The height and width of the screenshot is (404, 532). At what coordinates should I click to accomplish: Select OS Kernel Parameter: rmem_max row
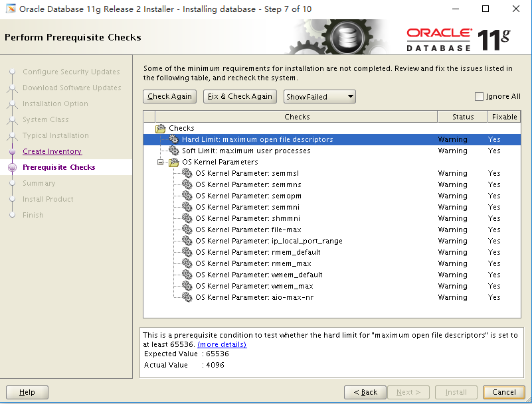pyautogui.click(x=332, y=263)
